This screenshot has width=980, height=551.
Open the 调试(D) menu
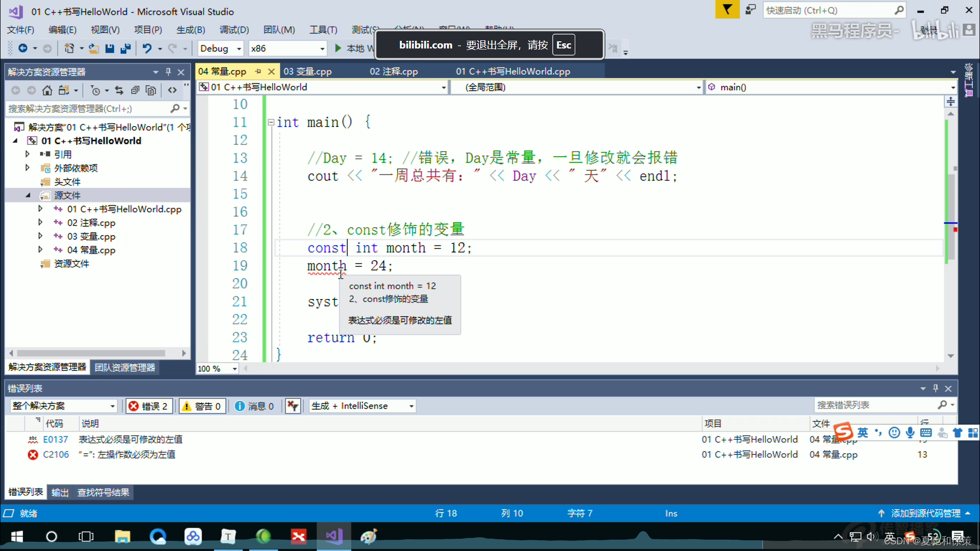click(x=234, y=30)
